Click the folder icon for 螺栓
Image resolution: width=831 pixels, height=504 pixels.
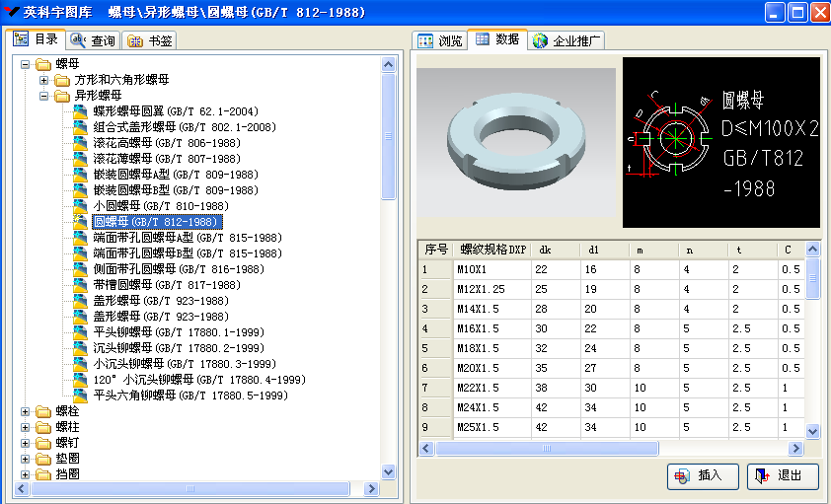pyautogui.click(x=42, y=411)
